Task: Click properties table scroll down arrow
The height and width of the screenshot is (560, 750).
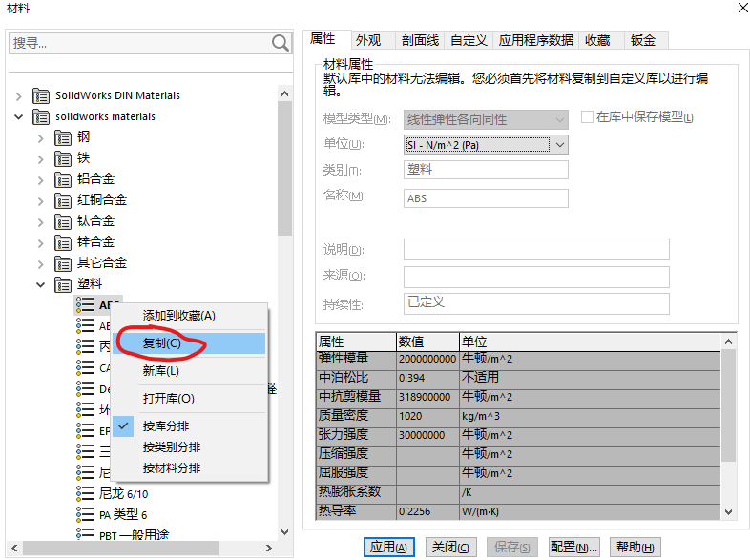Action: 728,511
